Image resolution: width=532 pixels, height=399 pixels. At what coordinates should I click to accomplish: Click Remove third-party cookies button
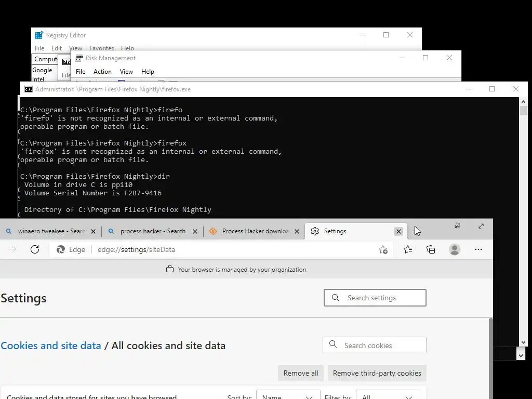pos(377,373)
